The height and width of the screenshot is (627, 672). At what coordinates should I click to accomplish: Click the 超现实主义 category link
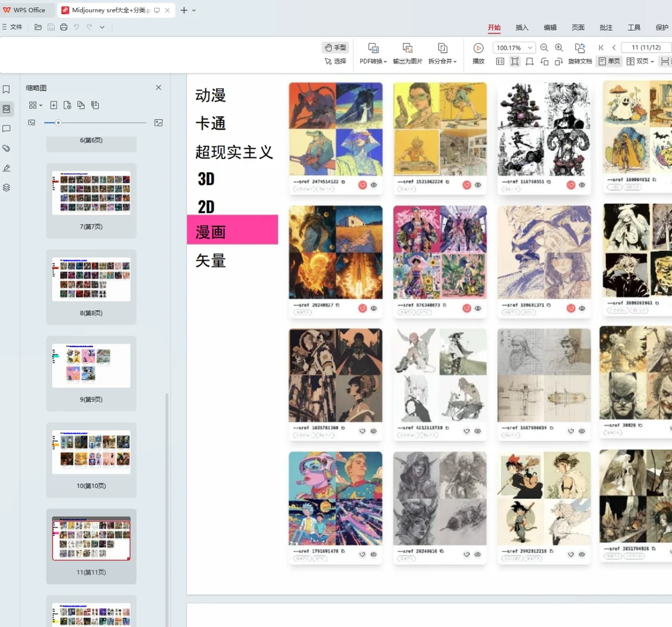pyautogui.click(x=234, y=152)
